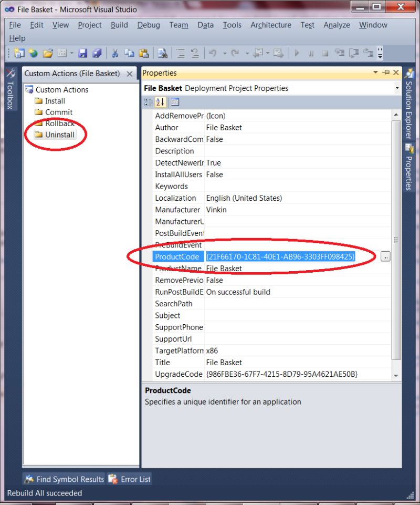Select the Undo icon

tap(212, 53)
